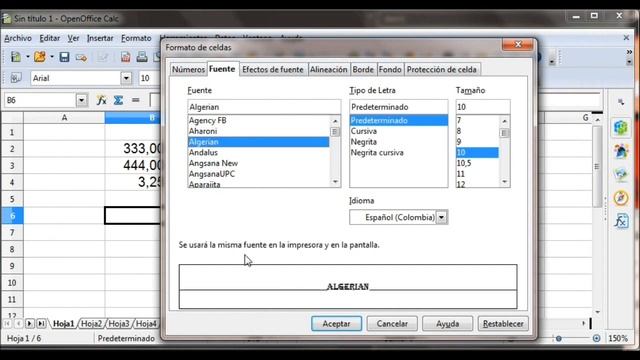The width and height of the screenshot is (640, 360).
Task: Click the zoom slider handle in the status bar
Action: click(558, 338)
